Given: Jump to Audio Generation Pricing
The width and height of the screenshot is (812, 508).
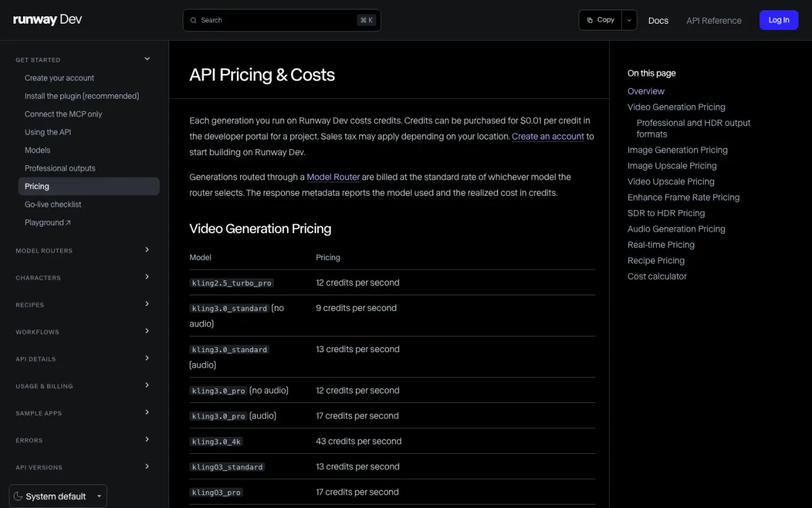Looking at the screenshot, I should [676, 229].
